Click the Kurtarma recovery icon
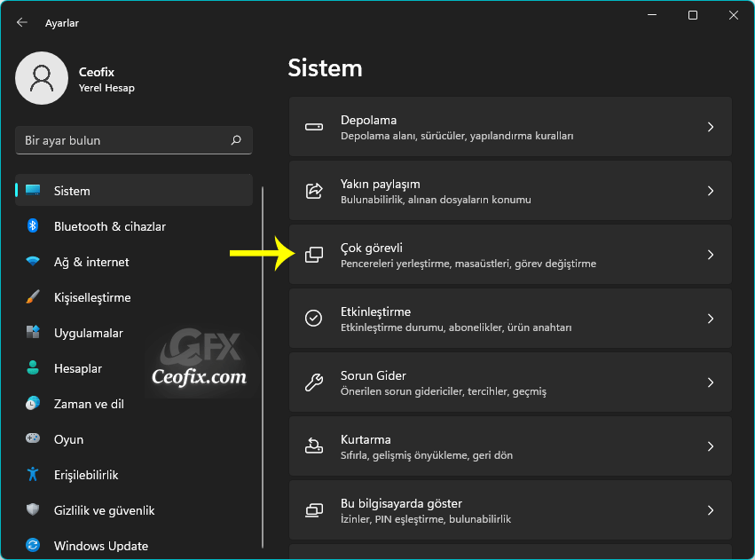This screenshot has height=560, width=755. coord(314,446)
